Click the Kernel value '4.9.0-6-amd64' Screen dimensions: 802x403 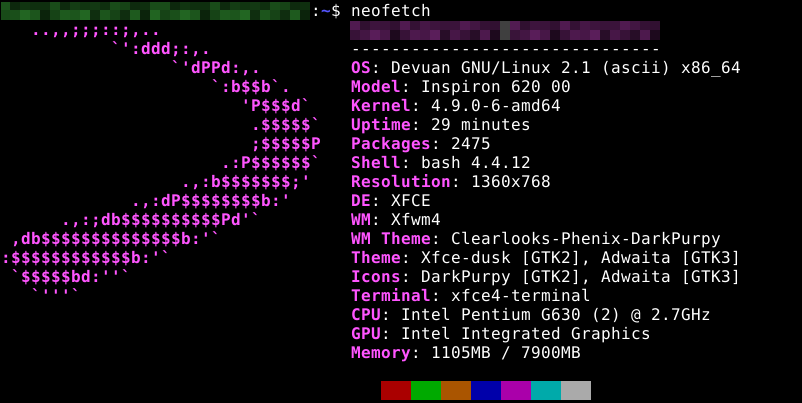click(496, 106)
